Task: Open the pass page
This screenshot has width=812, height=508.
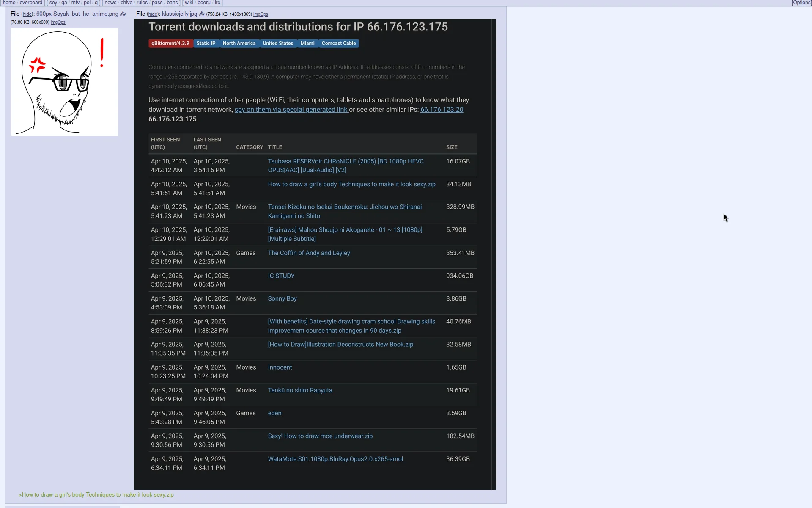Action: tap(157, 3)
